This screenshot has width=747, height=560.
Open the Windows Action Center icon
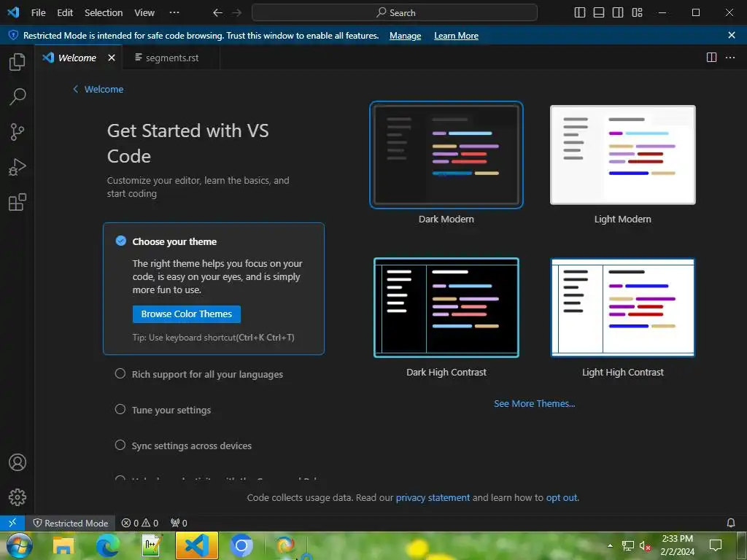point(716,545)
